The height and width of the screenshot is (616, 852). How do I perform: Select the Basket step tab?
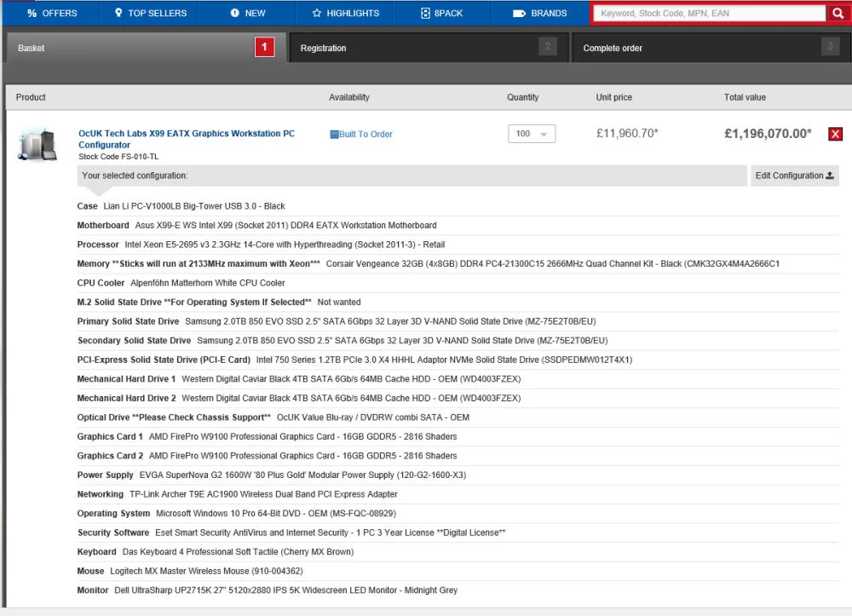coord(146,48)
